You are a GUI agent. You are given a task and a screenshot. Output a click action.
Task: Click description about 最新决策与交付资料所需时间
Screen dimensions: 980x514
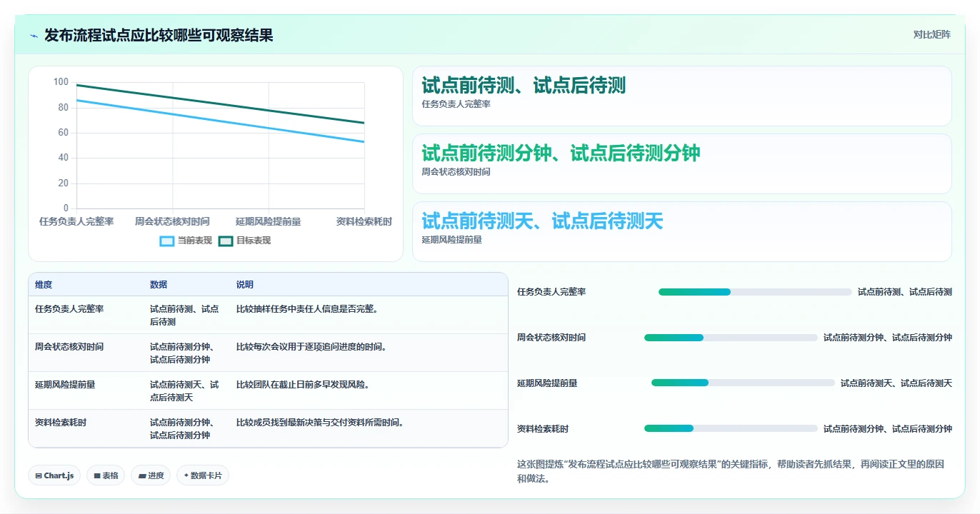320,423
